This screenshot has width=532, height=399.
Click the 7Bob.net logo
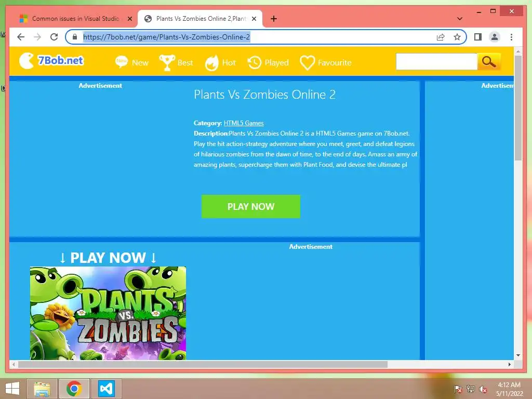click(51, 61)
